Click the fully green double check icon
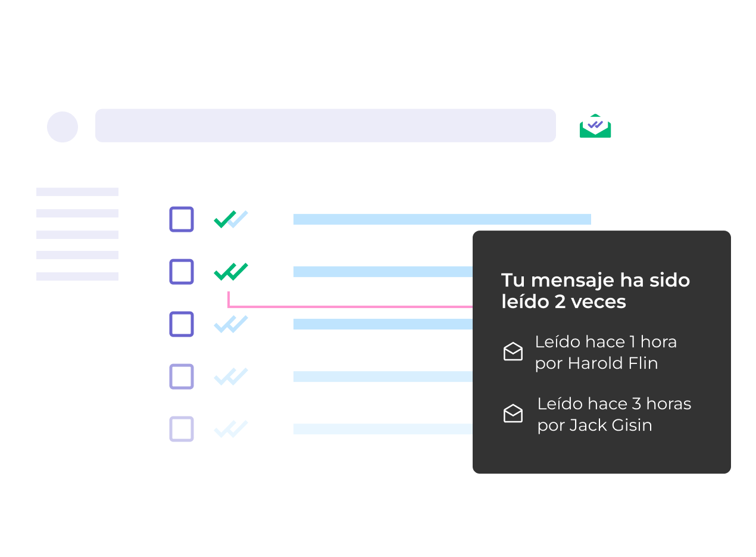756x557 pixels. coord(230,272)
